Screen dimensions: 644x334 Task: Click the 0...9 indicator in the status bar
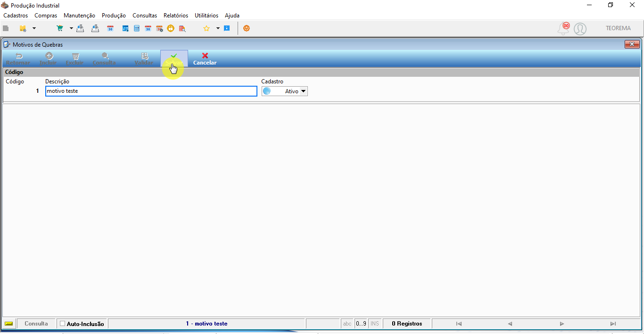(x=361, y=324)
